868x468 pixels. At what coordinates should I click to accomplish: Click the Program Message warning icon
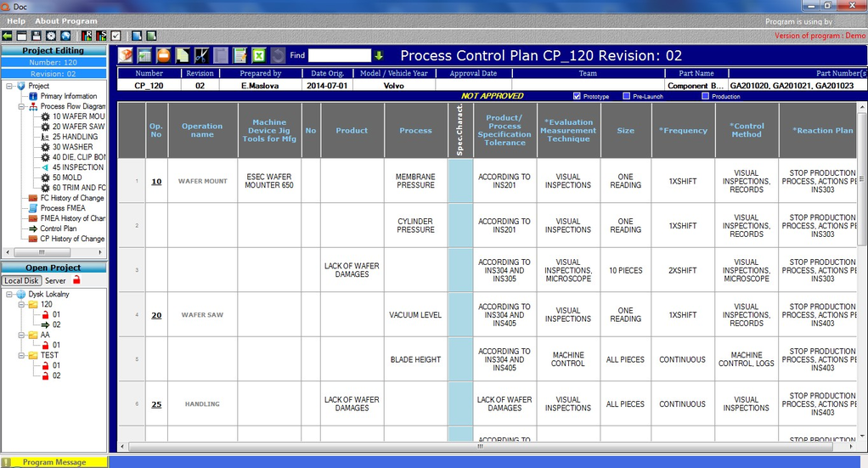pyautogui.click(x=6, y=462)
